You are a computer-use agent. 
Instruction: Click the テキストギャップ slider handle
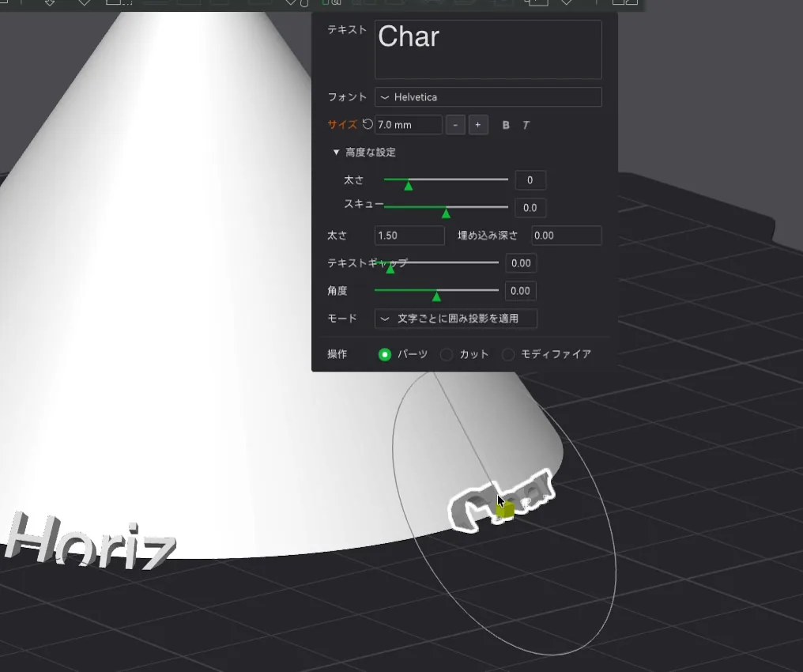pos(390,268)
